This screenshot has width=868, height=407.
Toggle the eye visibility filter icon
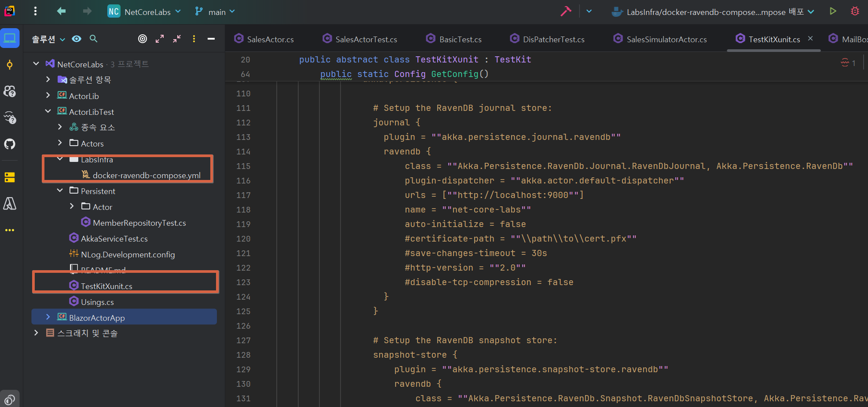pyautogui.click(x=77, y=39)
